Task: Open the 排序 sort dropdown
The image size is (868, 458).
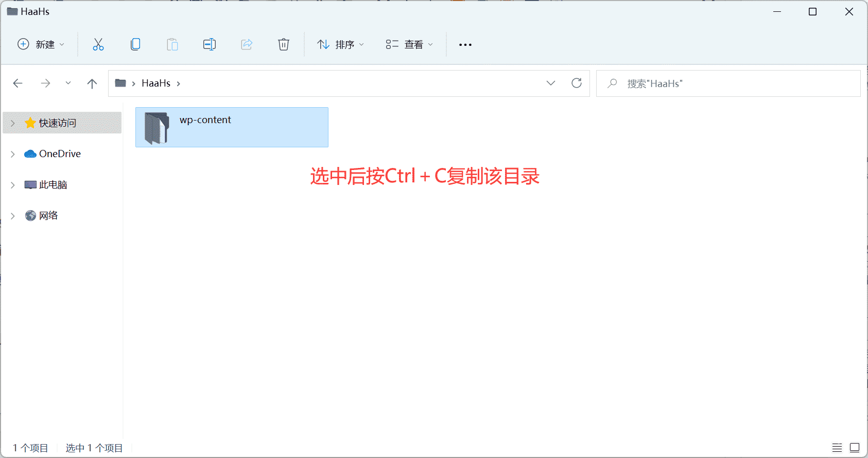Action: pos(341,45)
